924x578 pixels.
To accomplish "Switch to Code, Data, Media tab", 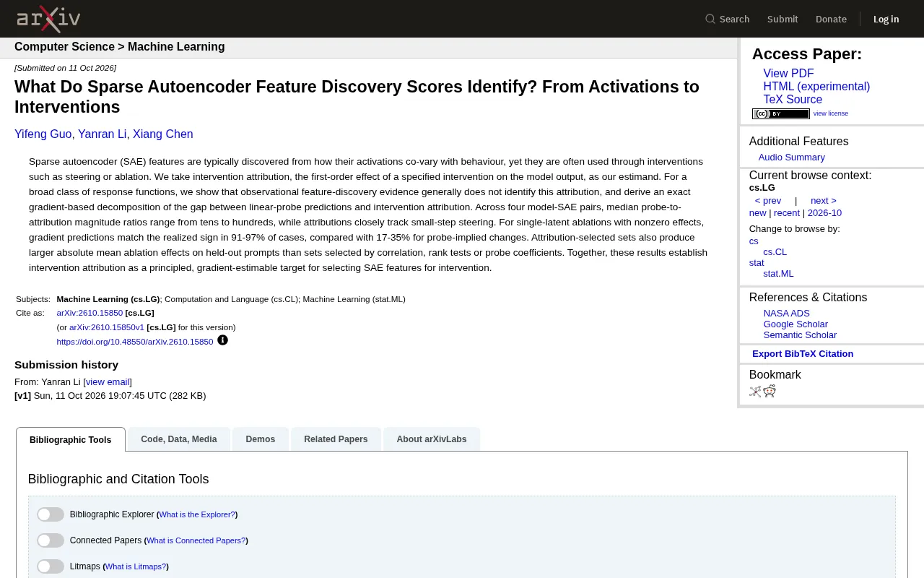I will 179,439.
